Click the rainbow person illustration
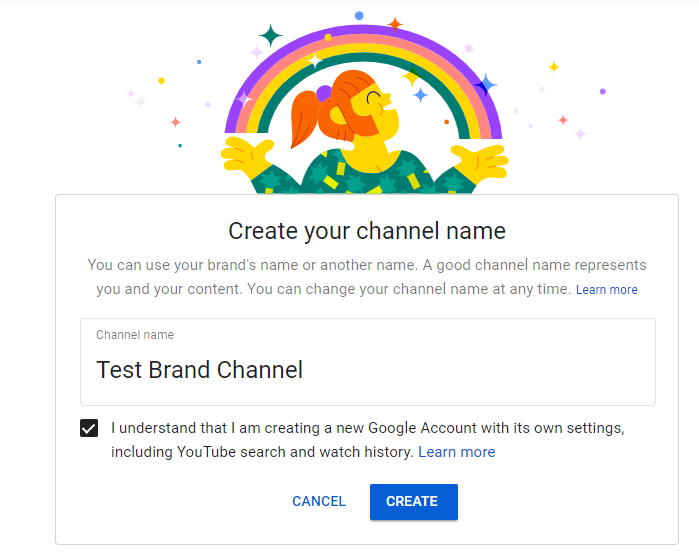 pos(364,106)
